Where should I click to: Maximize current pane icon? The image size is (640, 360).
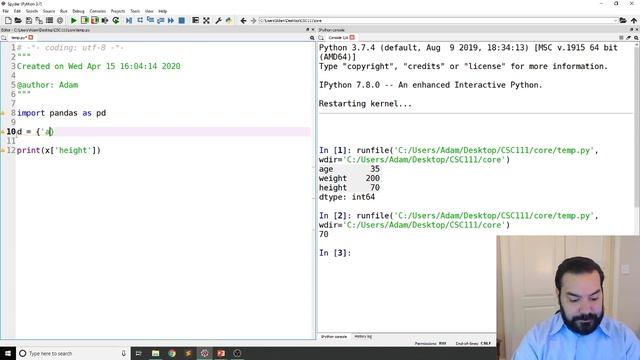(196, 20)
